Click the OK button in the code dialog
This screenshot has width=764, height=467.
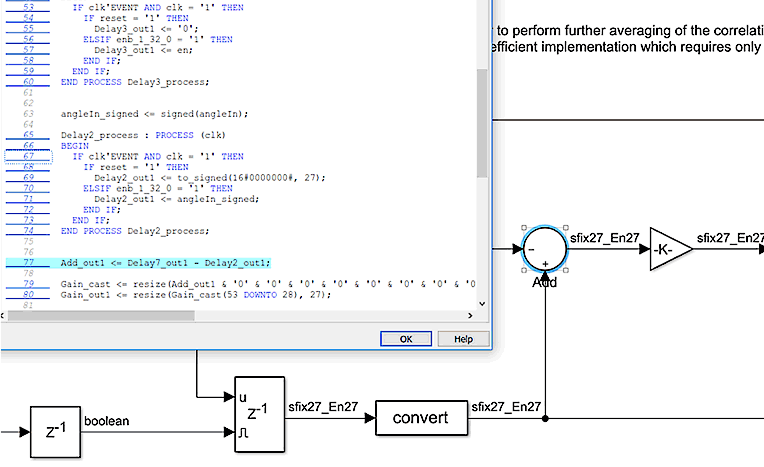pos(405,339)
